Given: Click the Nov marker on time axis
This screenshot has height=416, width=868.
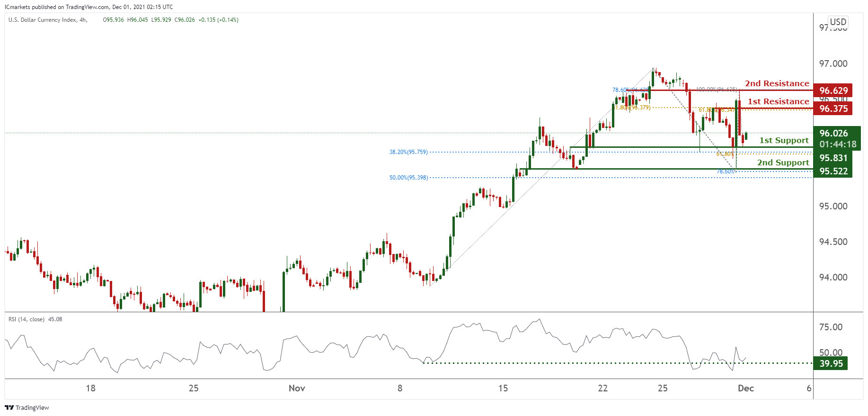Looking at the screenshot, I should point(297,388).
